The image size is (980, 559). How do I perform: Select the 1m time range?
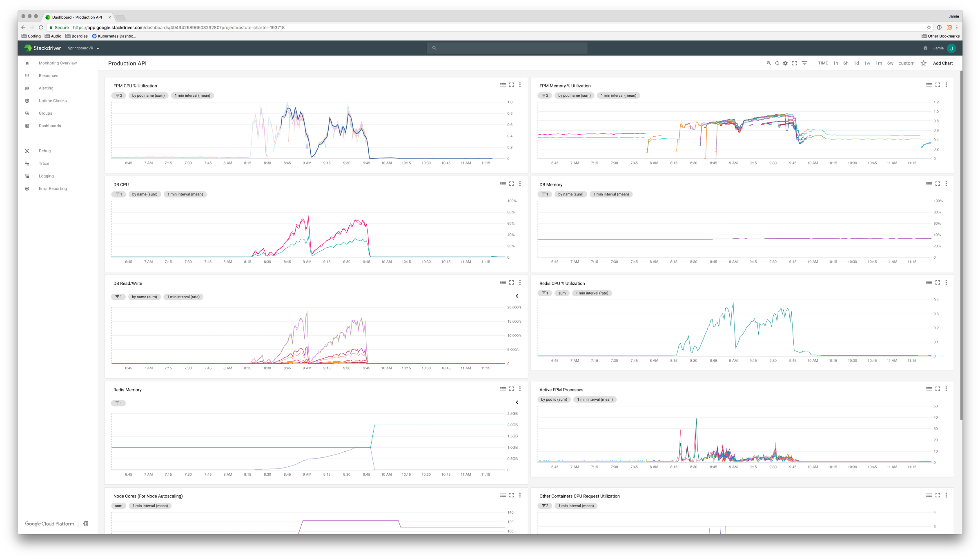(879, 63)
